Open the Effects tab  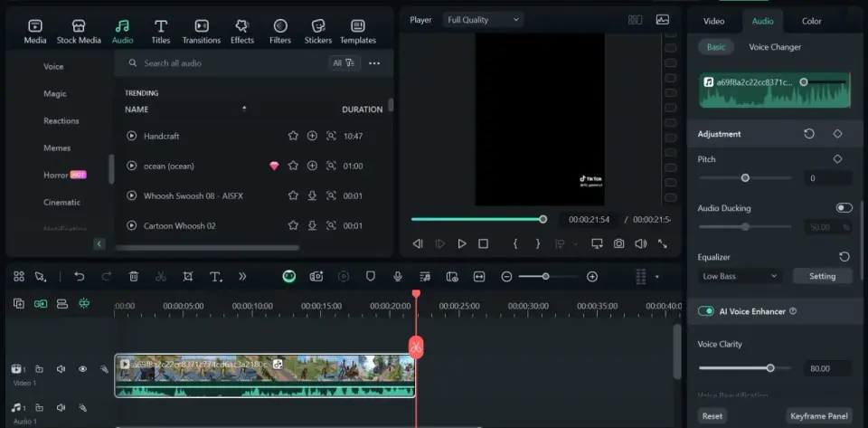(242, 32)
